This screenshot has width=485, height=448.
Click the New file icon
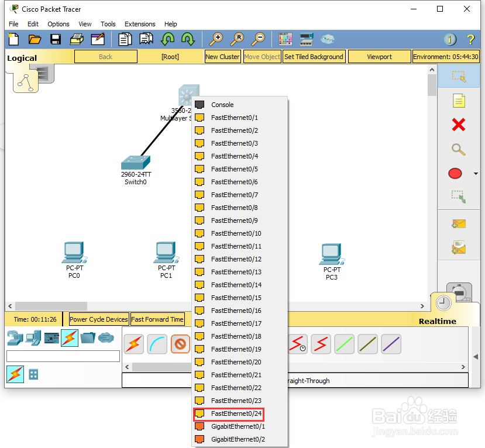[x=13, y=39]
